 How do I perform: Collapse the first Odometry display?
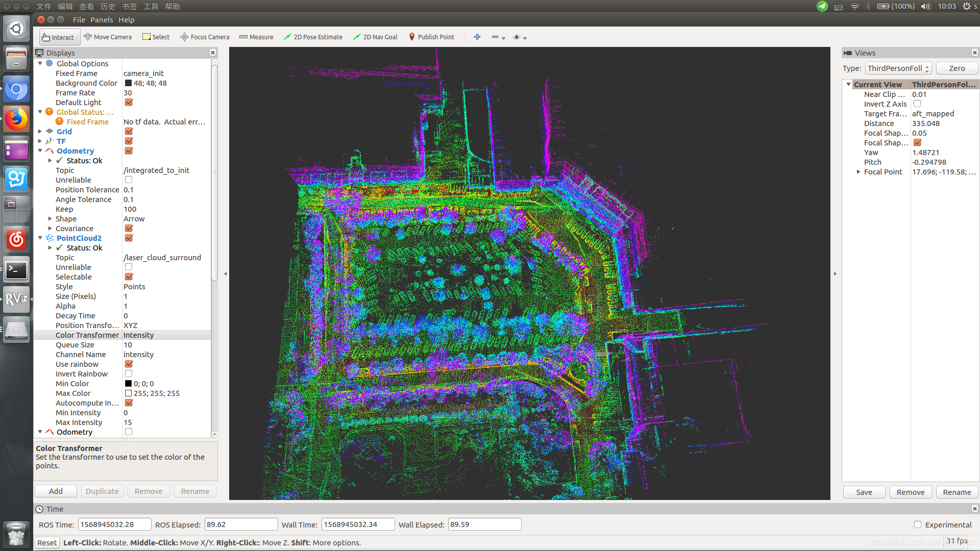tap(40, 151)
